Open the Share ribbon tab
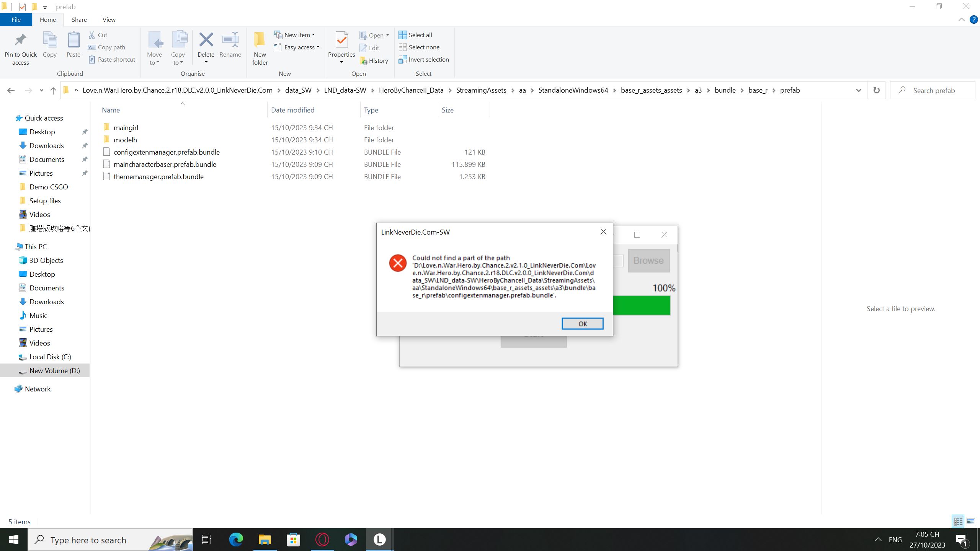The image size is (980, 551). 79,20
